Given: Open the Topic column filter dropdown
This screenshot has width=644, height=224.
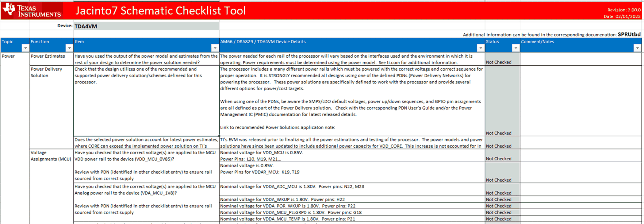Looking at the screenshot, I should coord(25,48).
